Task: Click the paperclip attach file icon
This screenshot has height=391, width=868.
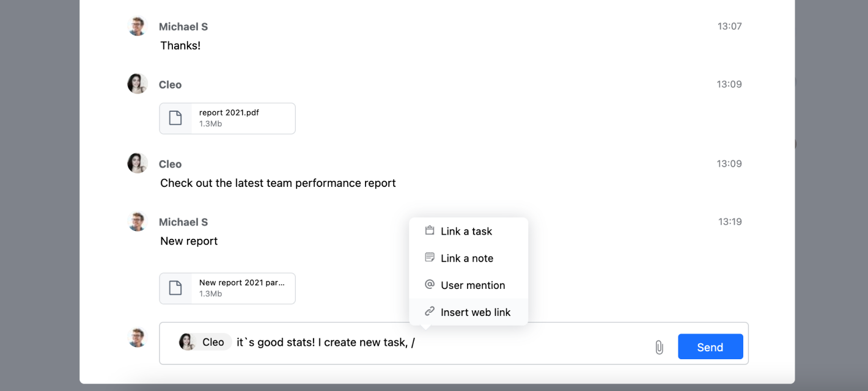Action: point(659,348)
